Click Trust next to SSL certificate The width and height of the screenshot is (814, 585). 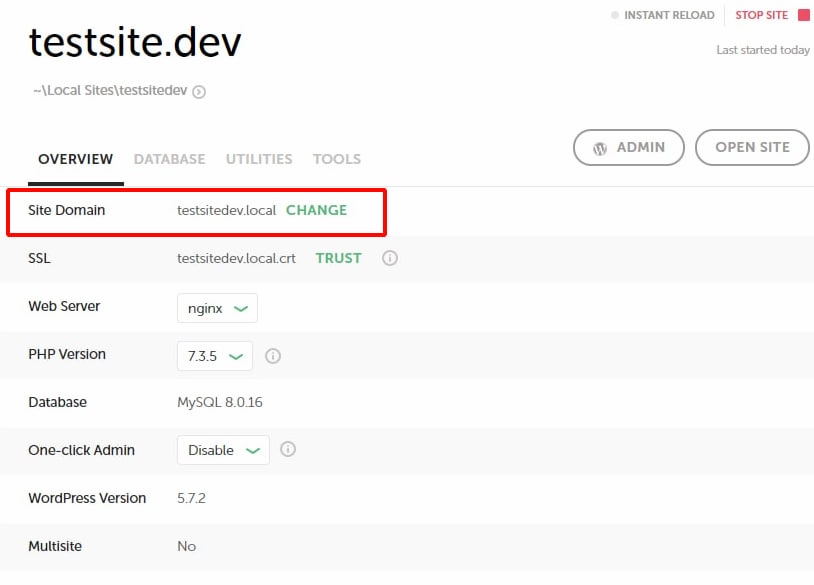pos(338,258)
